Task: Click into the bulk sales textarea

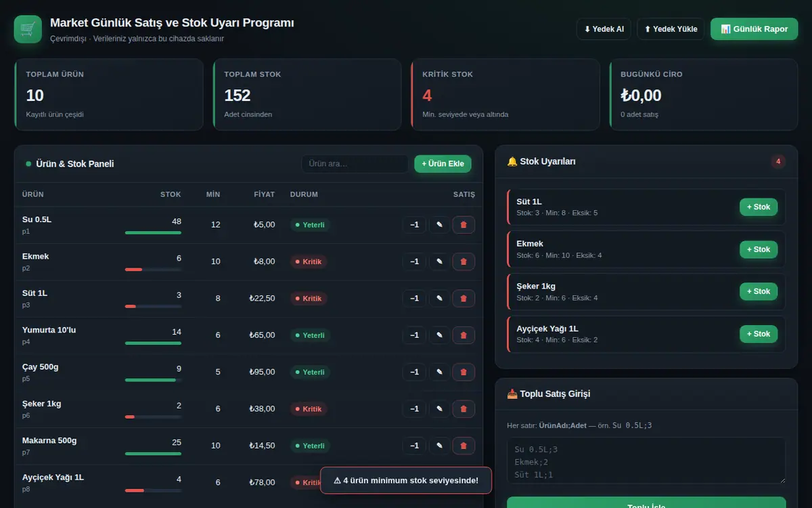Action: tap(646, 461)
